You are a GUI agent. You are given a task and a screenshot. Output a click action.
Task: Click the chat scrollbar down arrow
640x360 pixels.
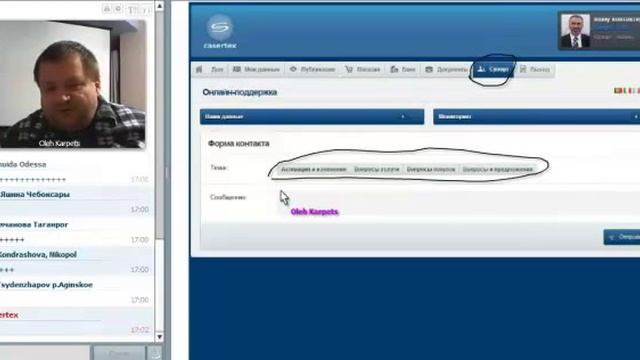pyautogui.click(x=159, y=337)
